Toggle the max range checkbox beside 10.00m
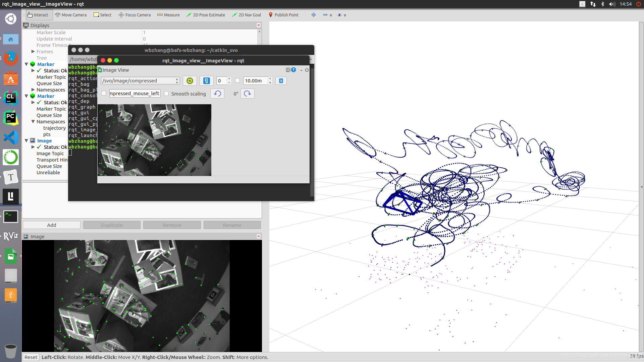 coord(237,80)
